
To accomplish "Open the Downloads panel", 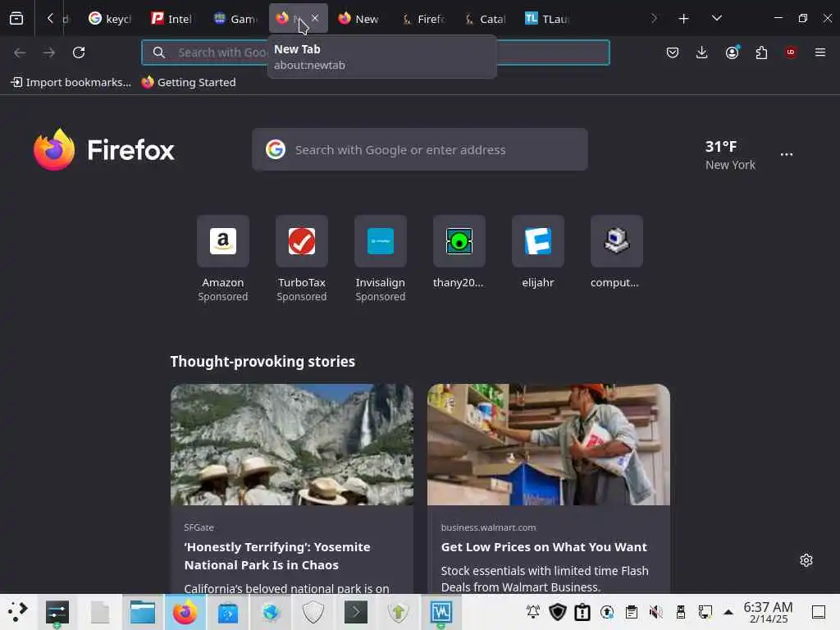I will point(702,52).
